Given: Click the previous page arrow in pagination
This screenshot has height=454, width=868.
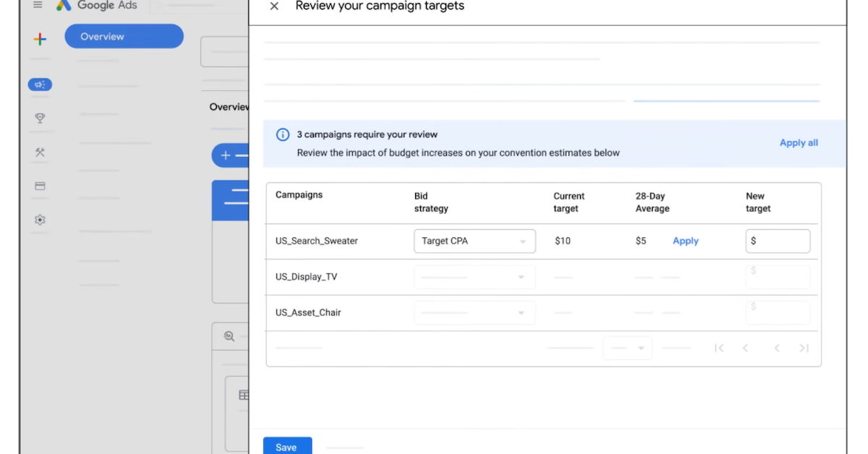Looking at the screenshot, I should [x=746, y=348].
